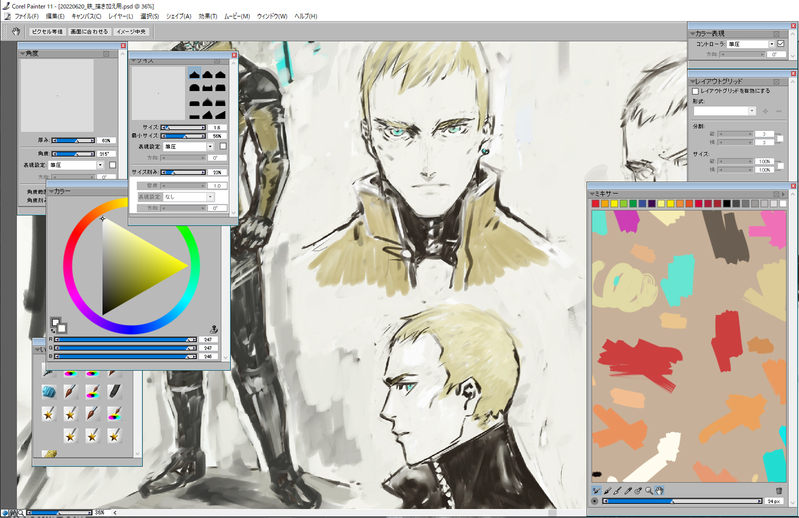This screenshot has height=518, width=799.
Task: Enable the レイアウトグリッドを有効にする checkbox
Action: 695,91
